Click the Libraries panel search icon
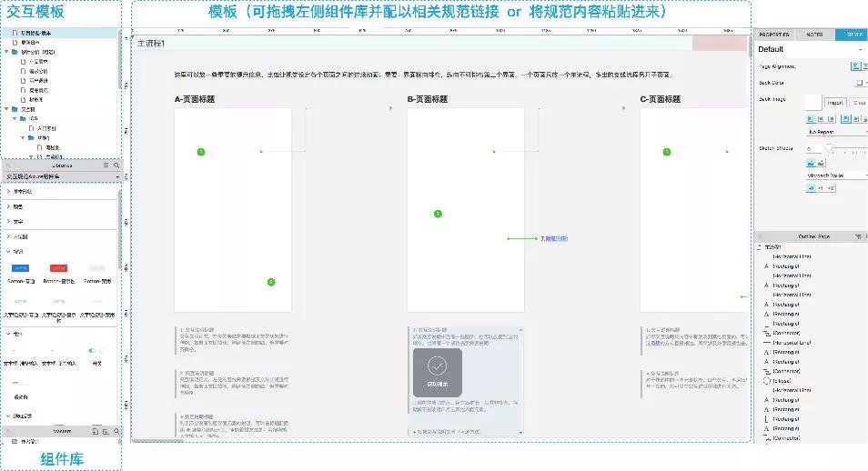 (x=115, y=165)
